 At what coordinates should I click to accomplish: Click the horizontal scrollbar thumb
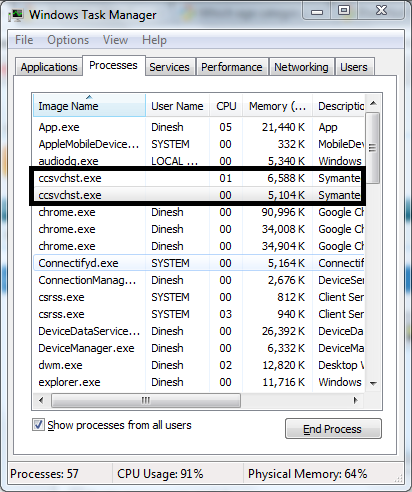click(146, 400)
